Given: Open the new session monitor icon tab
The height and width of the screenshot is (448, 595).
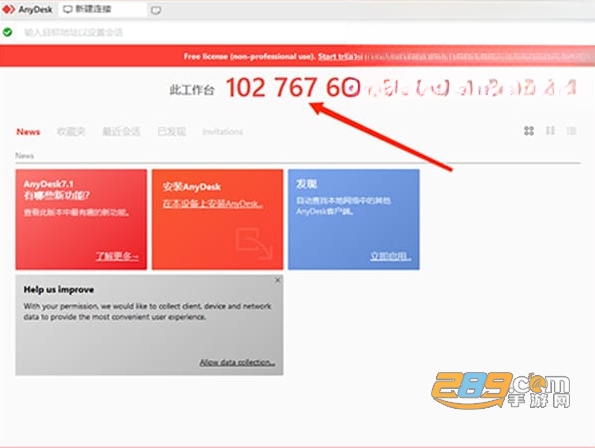Looking at the screenshot, I should pos(156,10).
